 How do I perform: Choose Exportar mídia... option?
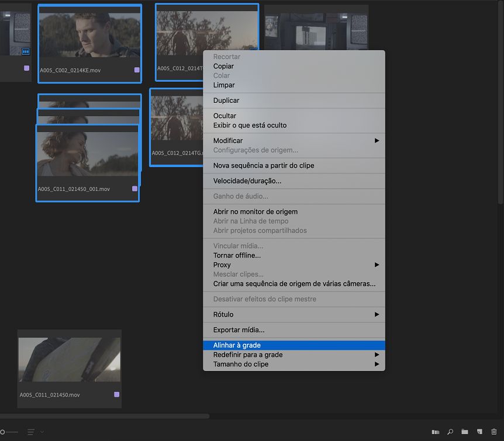click(239, 330)
